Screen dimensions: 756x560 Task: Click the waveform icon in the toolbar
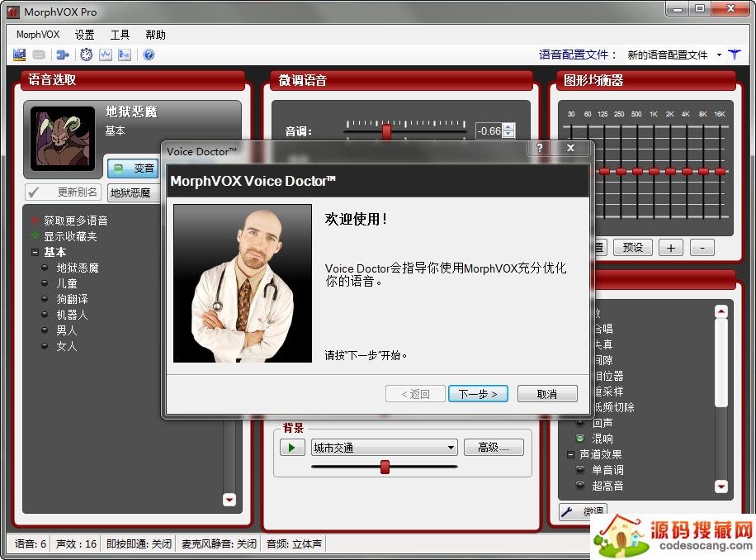point(106,55)
